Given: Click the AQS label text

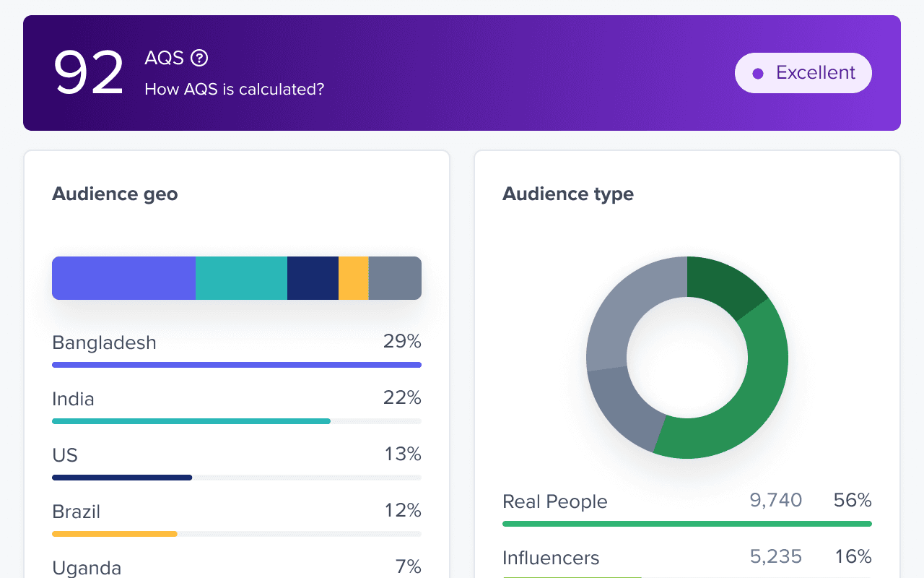Looking at the screenshot, I should tap(165, 58).
